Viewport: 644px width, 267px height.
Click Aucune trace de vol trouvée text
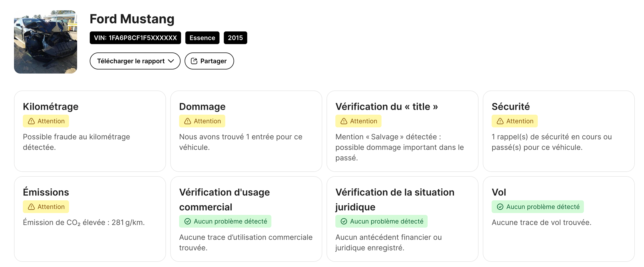pyautogui.click(x=542, y=222)
